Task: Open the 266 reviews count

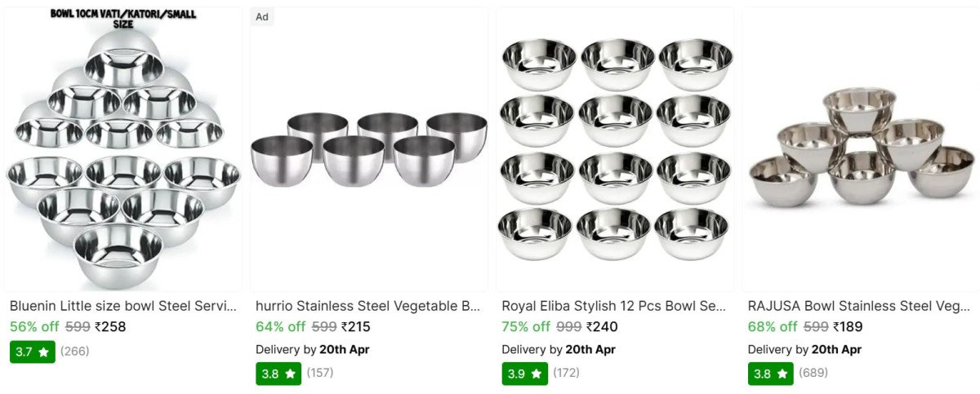Action: [x=75, y=352]
